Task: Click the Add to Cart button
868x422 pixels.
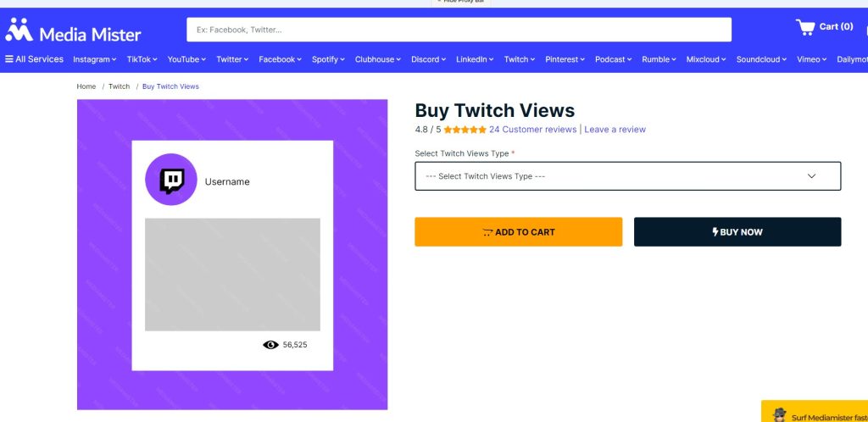Action: (519, 231)
